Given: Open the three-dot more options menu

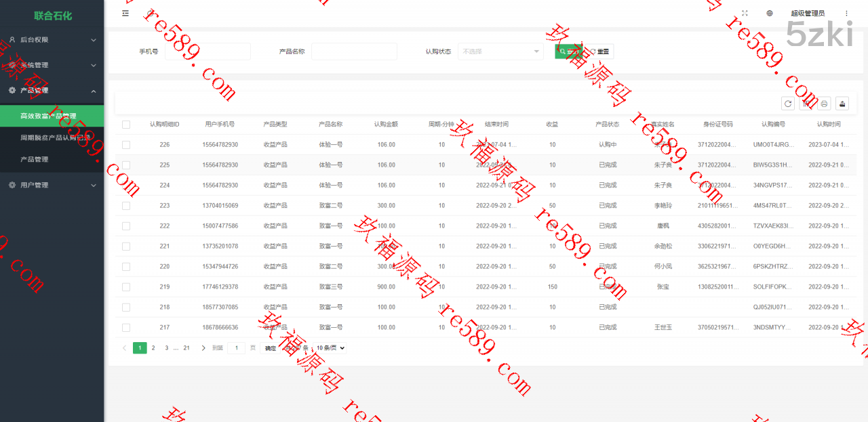Looking at the screenshot, I should pos(846,14).
